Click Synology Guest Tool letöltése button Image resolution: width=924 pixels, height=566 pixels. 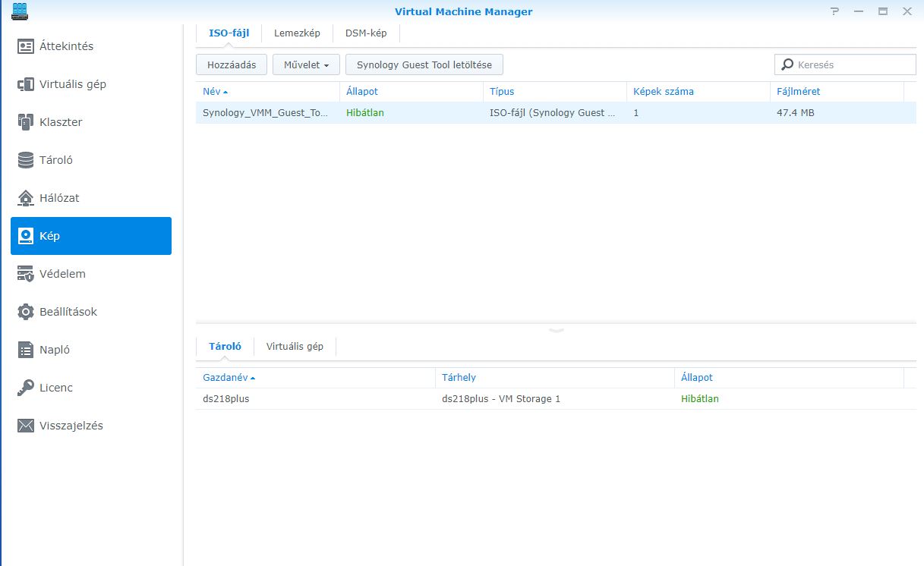point(424,65)
